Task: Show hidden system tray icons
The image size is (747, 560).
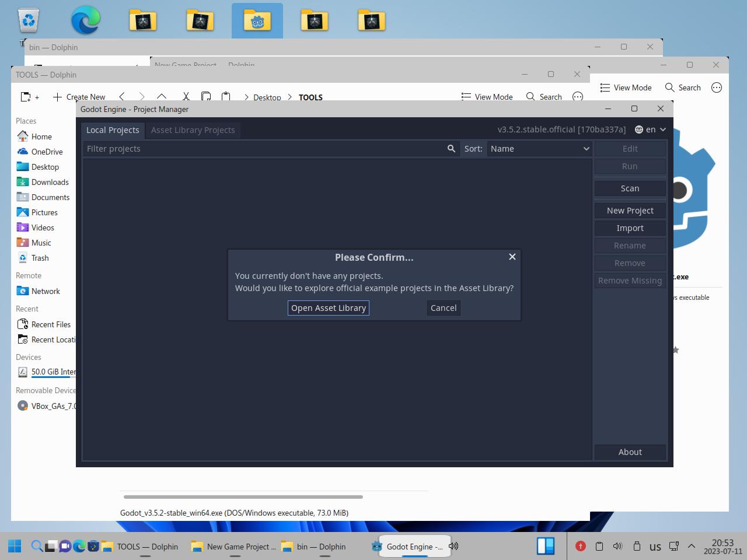Action: click(x=692, y=546)
